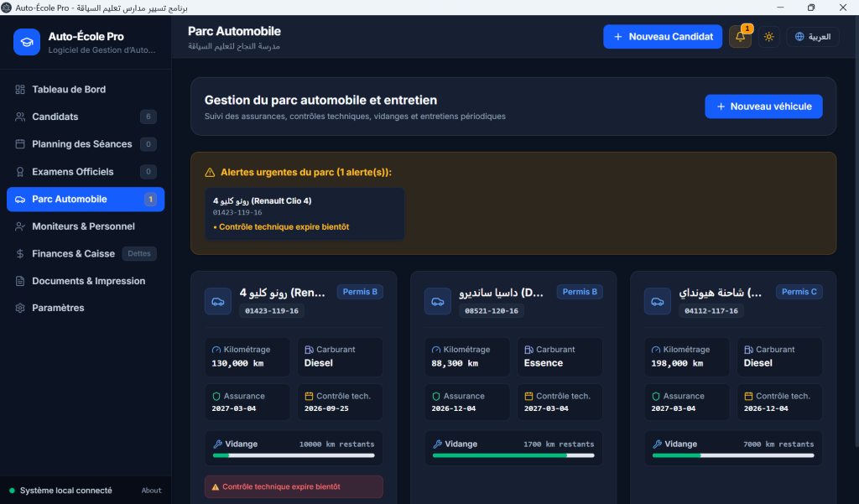The height and width of the screenshot is (504, 859).
Task: Click the Finances dollar icon
Action: click(x=20, y=253)
